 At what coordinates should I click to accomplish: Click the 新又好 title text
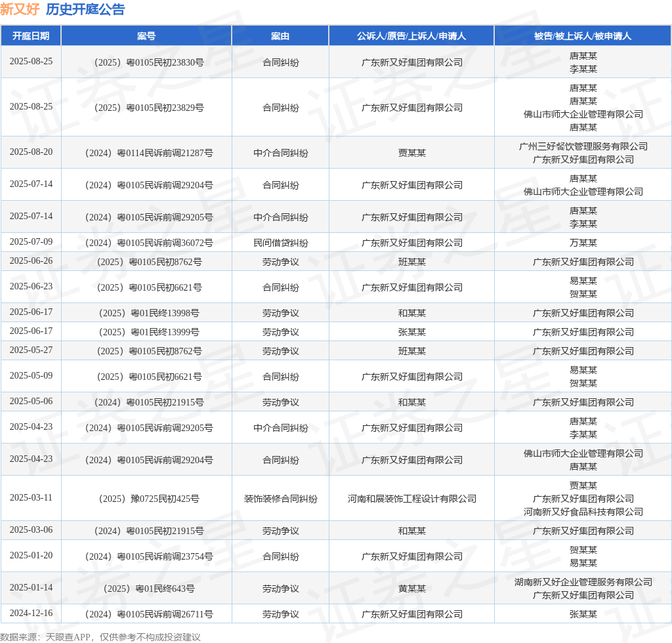pos(20,9)
